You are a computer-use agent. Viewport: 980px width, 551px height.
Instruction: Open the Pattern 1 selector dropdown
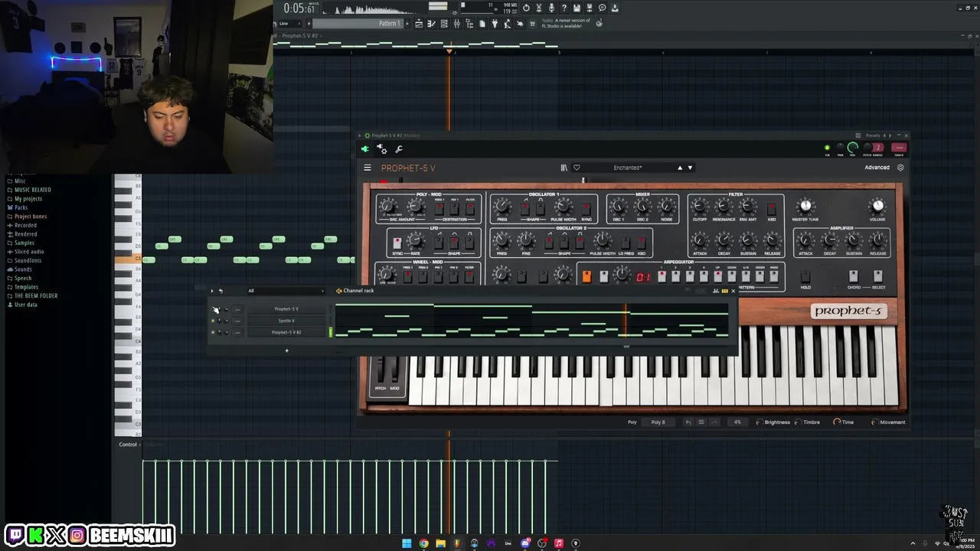[357, 24]
